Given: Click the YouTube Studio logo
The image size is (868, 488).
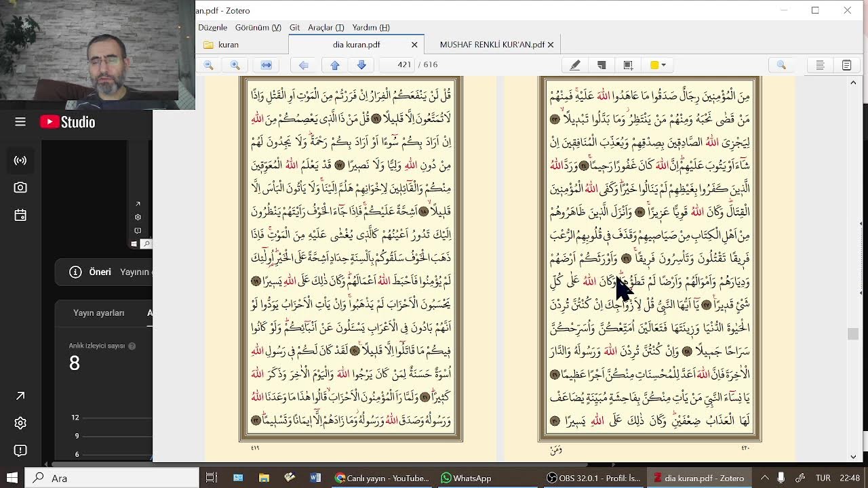Looking at the screenshot, I should 68,122.
